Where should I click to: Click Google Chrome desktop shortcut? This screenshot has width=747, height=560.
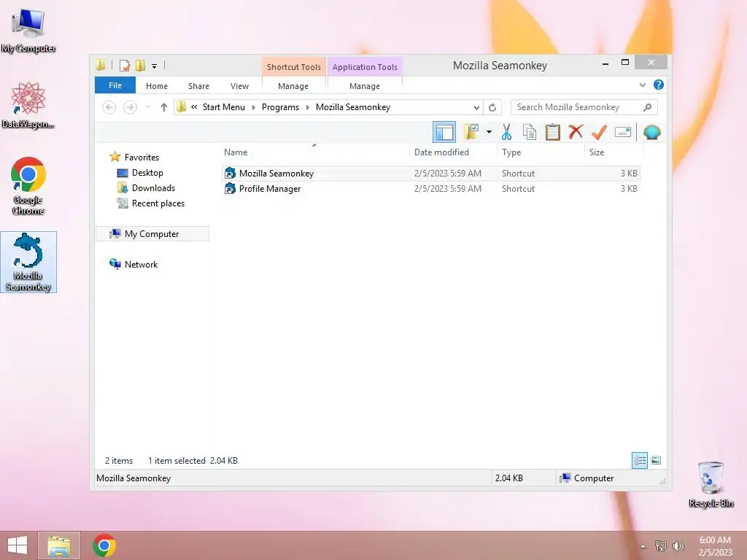click(28, 186)
